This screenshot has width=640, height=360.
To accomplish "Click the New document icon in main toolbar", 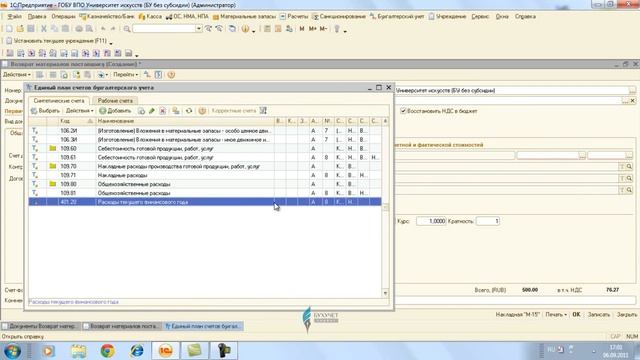I will tap(9, 29).
